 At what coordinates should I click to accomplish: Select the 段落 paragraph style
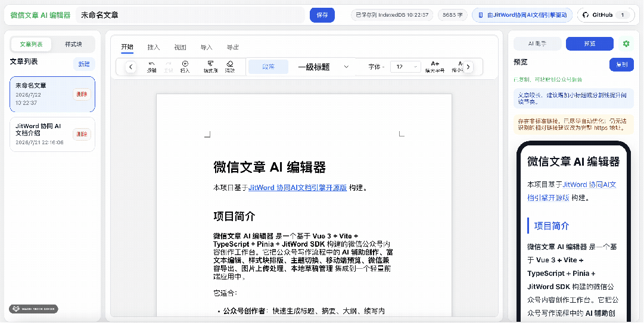click(x=269, y=67)
